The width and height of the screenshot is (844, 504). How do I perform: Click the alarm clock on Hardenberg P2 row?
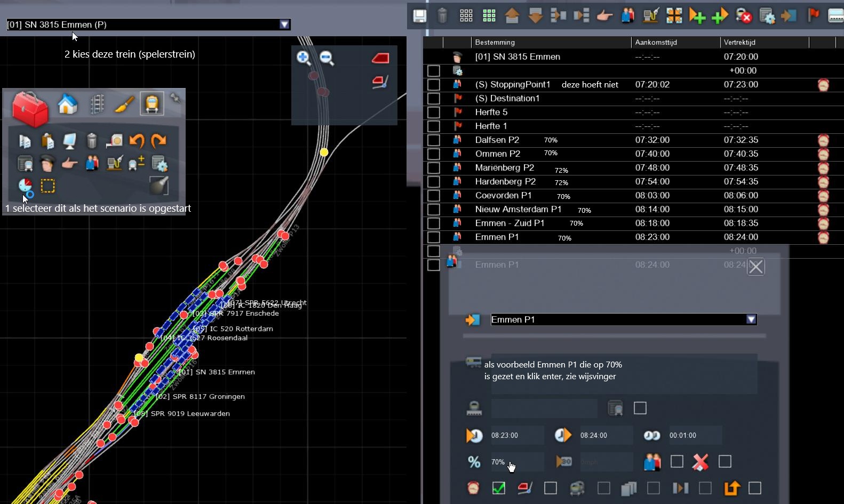click(x=823, y=182)
